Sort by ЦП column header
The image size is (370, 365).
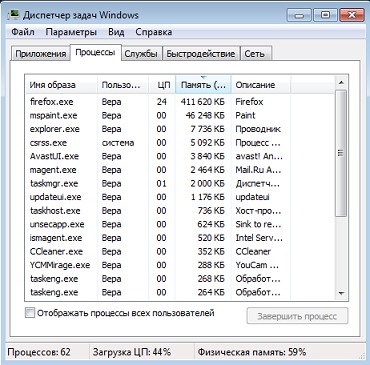click(162, 85)
